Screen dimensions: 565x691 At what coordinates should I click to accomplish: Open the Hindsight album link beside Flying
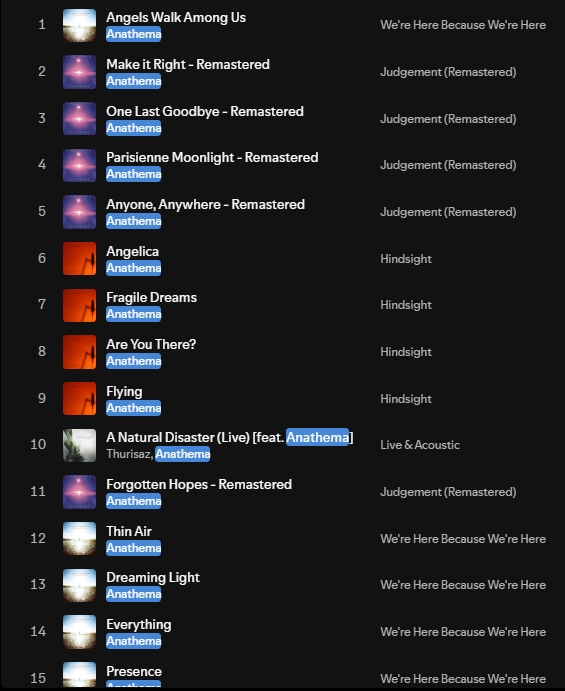(405, 399)
